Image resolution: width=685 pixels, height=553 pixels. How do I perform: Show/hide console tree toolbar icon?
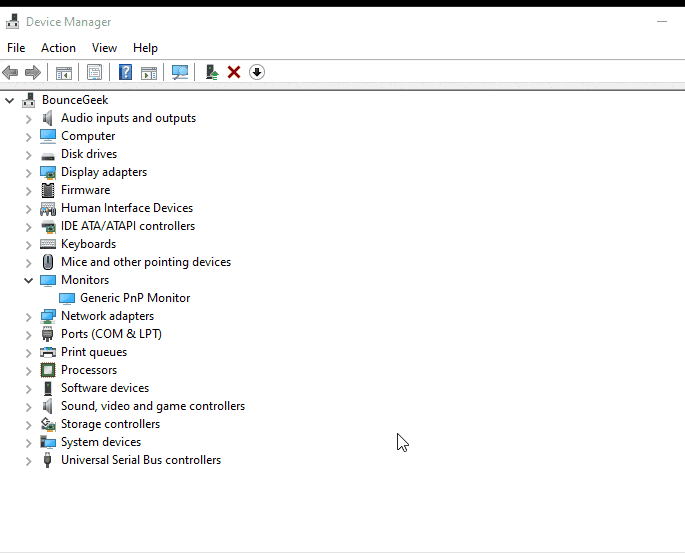(x=64, y=73)
